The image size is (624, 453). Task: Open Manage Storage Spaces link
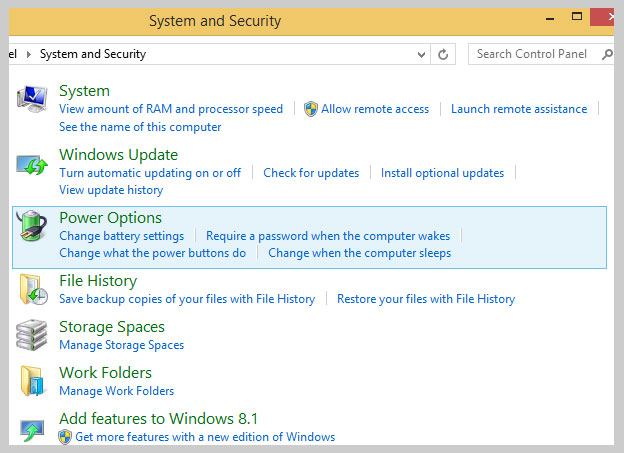122,345
